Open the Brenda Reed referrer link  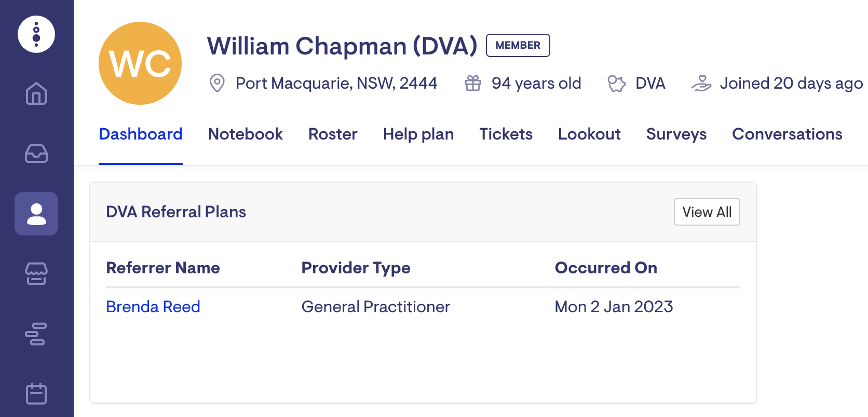(153, 307)
